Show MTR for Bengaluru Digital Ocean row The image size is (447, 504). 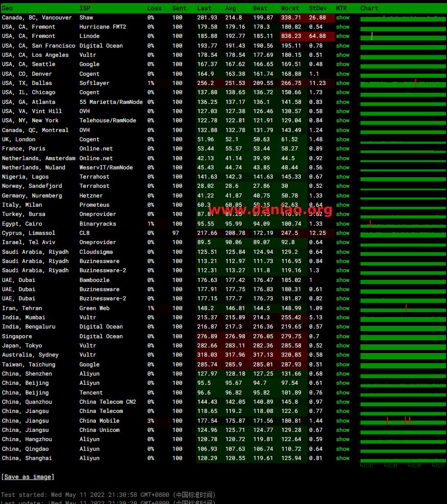pos(343,326)
